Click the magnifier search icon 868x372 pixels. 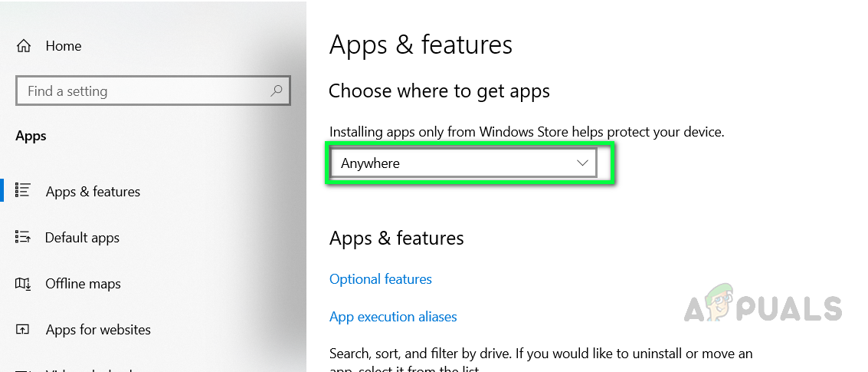(277, 91)
